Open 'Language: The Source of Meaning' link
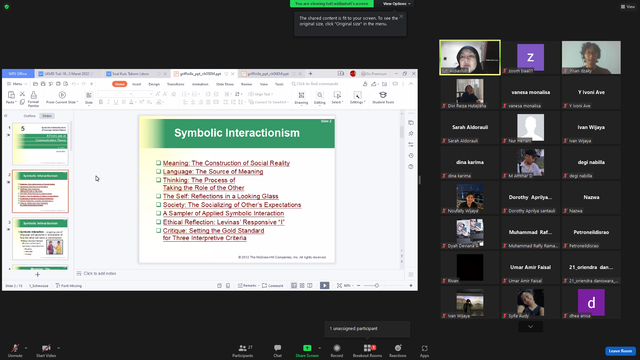This screenshot has width=640, height=360. (213, 171)
